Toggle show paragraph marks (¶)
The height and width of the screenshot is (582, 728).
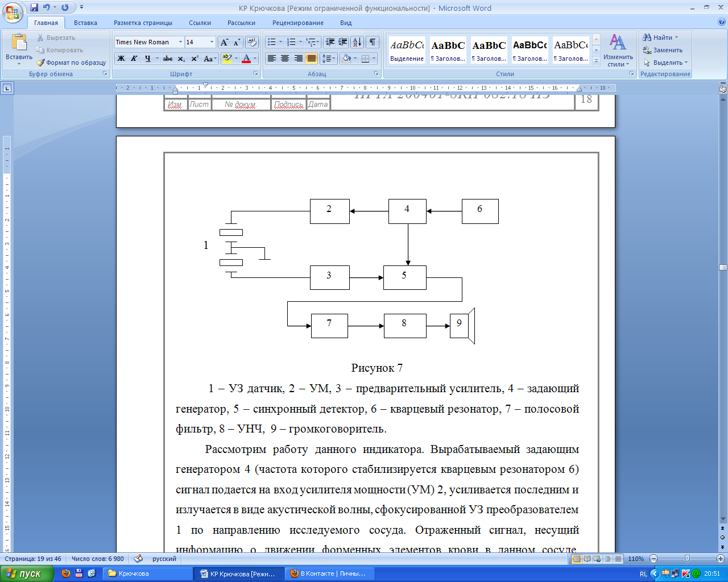(x=373, y=42)
